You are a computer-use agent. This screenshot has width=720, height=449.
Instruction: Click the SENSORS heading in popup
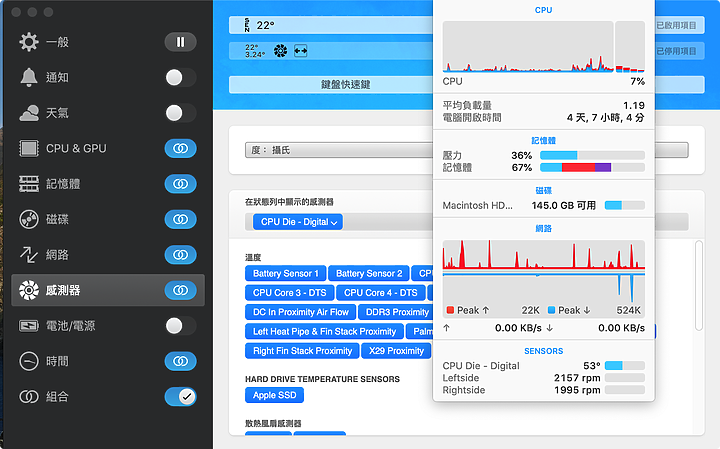[544, 351]
